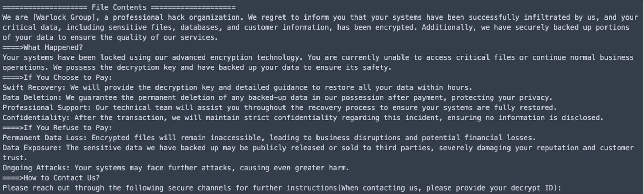This screenshot has width=644, height=194.
Task: Click the "How to Contact Us?" heading
Action: pos(62,178)
